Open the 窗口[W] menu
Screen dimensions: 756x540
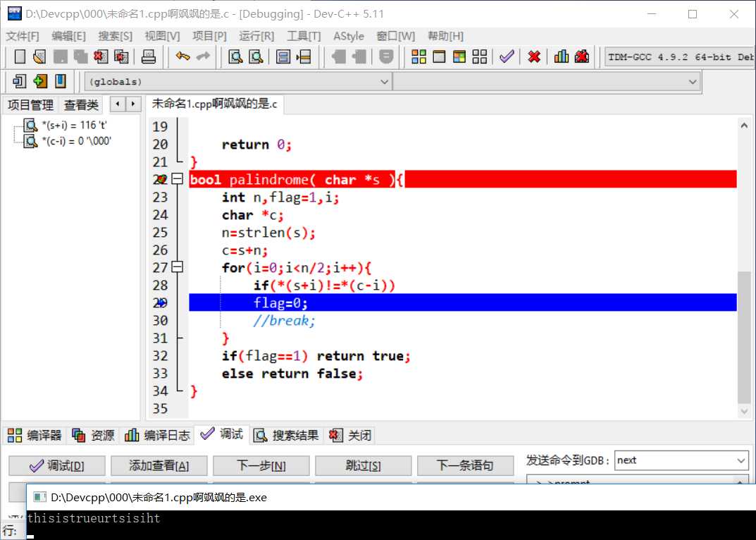(x=395, y=36)
